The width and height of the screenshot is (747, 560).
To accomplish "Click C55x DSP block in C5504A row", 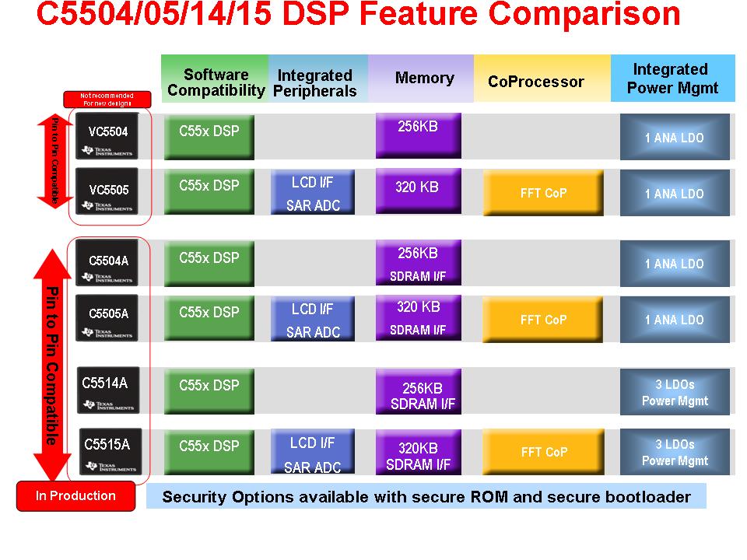I will (209, 264).
